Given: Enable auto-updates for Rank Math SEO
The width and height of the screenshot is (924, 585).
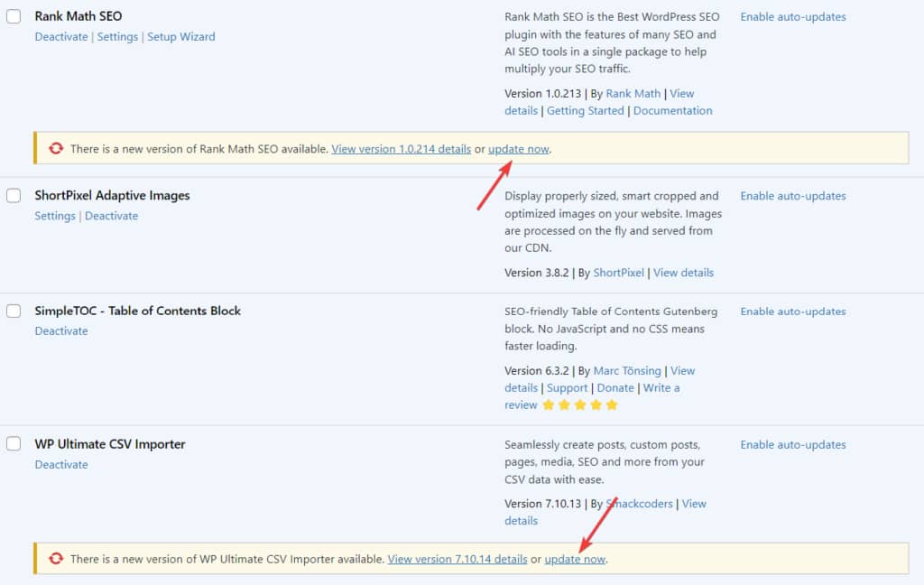Looking at the screenshot, I should 793,17.
